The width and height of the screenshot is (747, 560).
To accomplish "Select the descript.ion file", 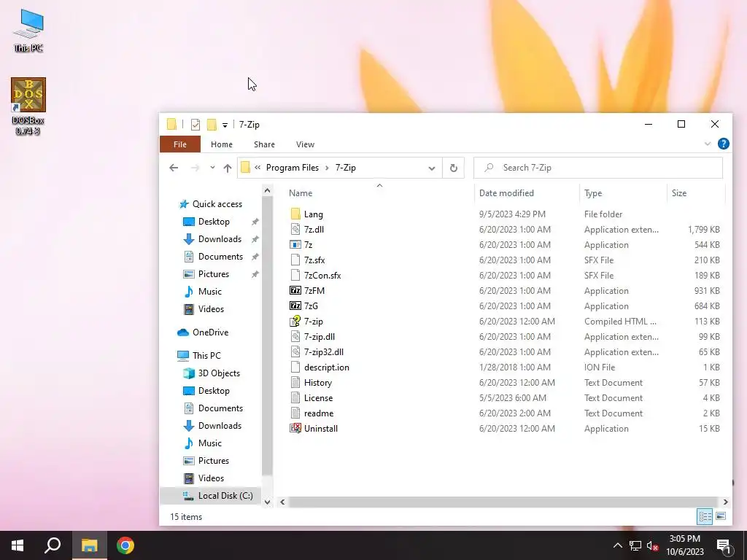I will [326, 367].
